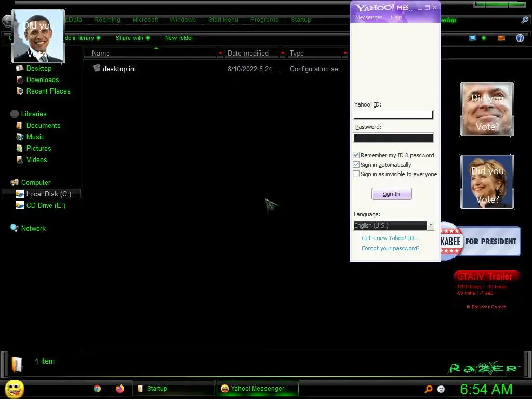Viewport: 532px width, 399px height.
Task: Click the Libraries icon in sidebar
Action: pos(14,114)
